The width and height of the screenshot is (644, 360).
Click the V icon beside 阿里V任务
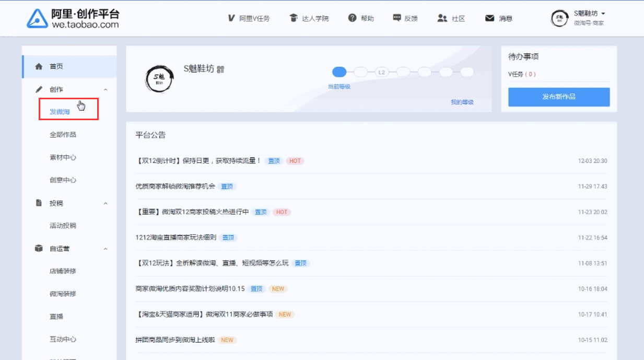(x=231, y=18)
